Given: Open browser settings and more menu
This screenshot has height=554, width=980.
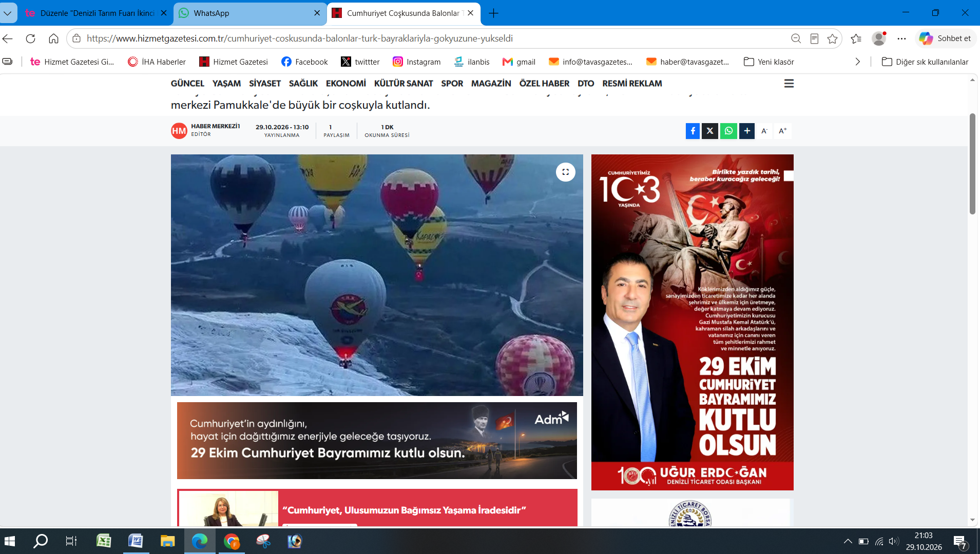Looking at the screenshot, I should (901, 38).
